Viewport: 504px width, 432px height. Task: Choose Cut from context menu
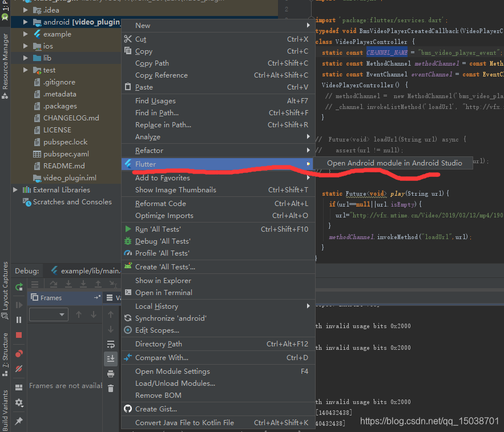click(x=218, y=39)
